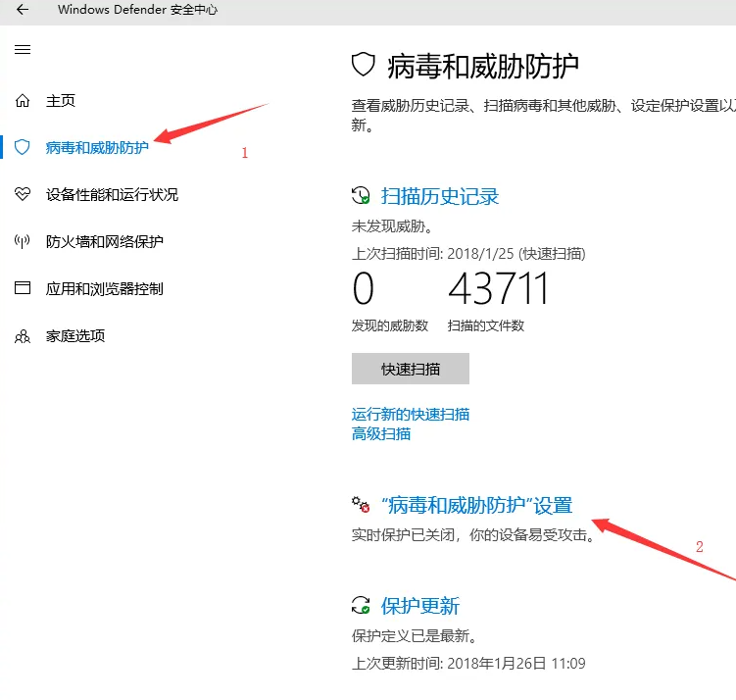
Task: Click the network signal icon for firewall
Action: 23,241
